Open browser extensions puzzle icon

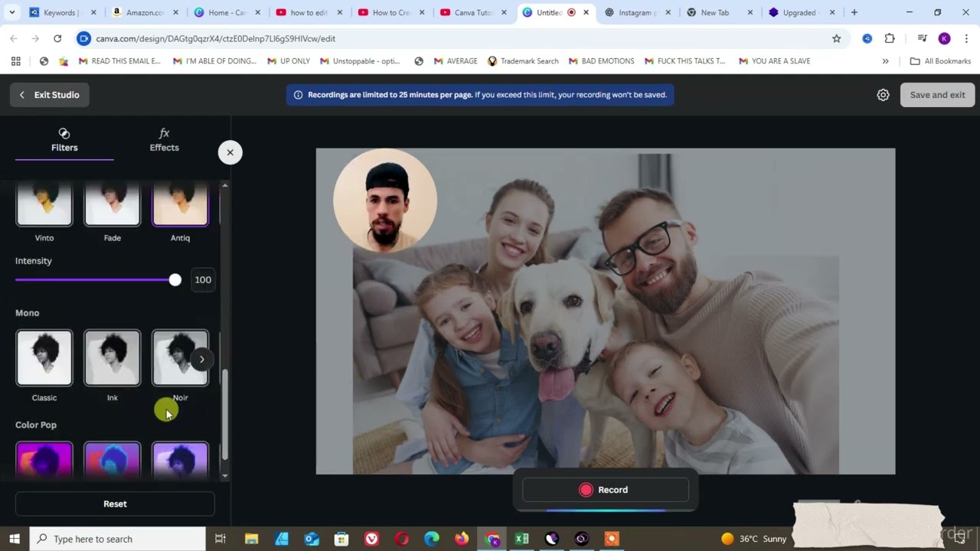click(890, 38)
